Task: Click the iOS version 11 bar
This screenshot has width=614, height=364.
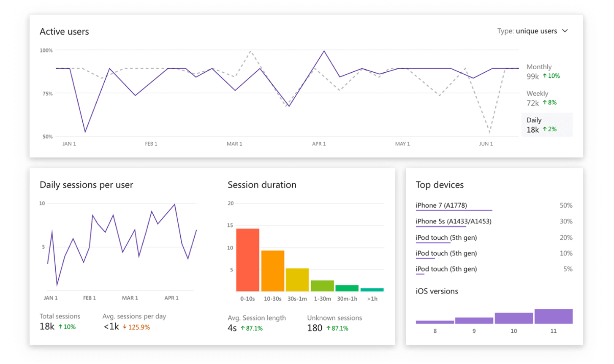Action: pos(553,316)
